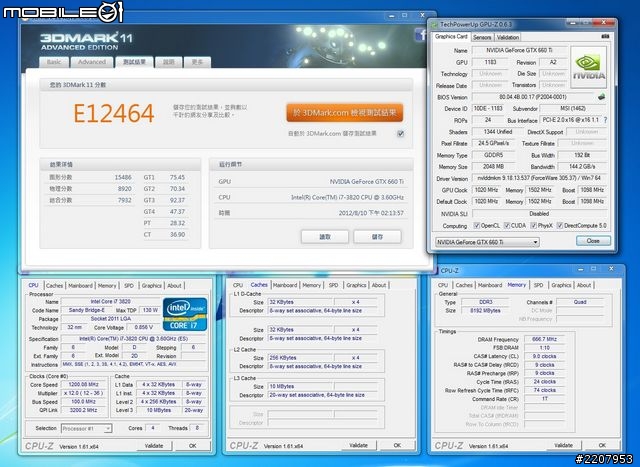The height and width of the screenshot is (467, 640).
Task: Click the E12464 score text
Action: coord(114,113)
